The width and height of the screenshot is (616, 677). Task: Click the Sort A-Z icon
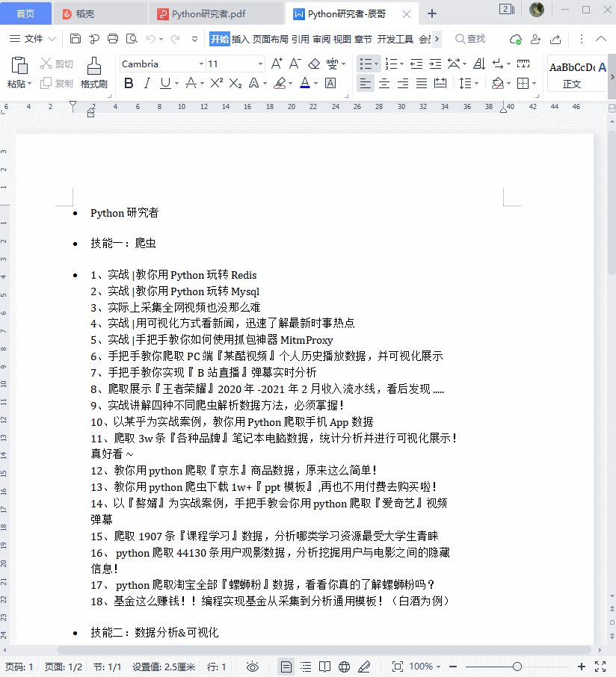[479, 64]
